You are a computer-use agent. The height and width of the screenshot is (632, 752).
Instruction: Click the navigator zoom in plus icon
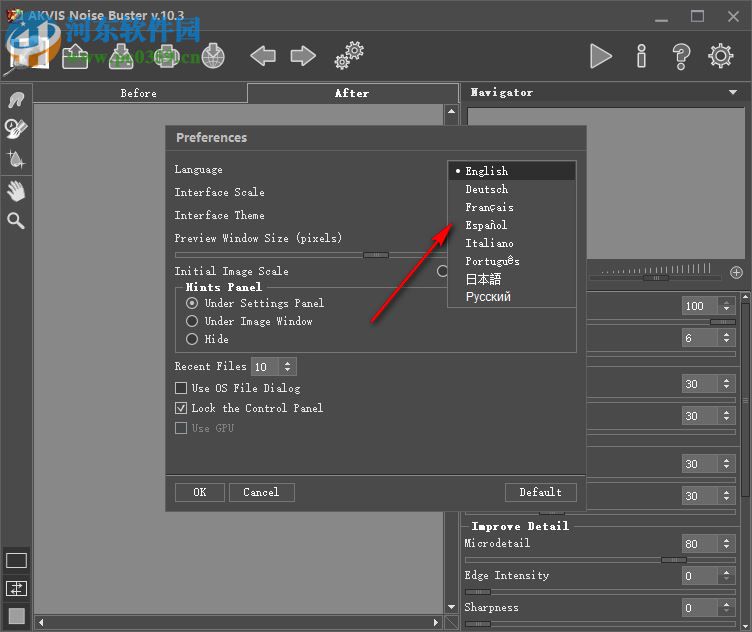(x=736, y=272)
